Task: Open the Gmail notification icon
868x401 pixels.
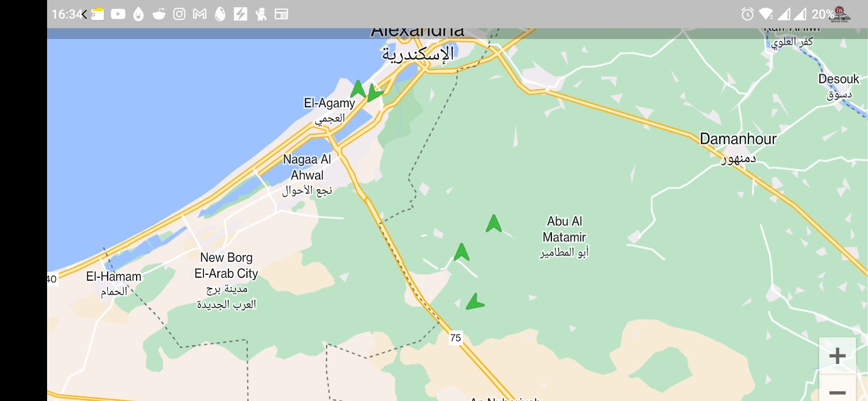Action: pyautogui.click(x=200, y=14)
